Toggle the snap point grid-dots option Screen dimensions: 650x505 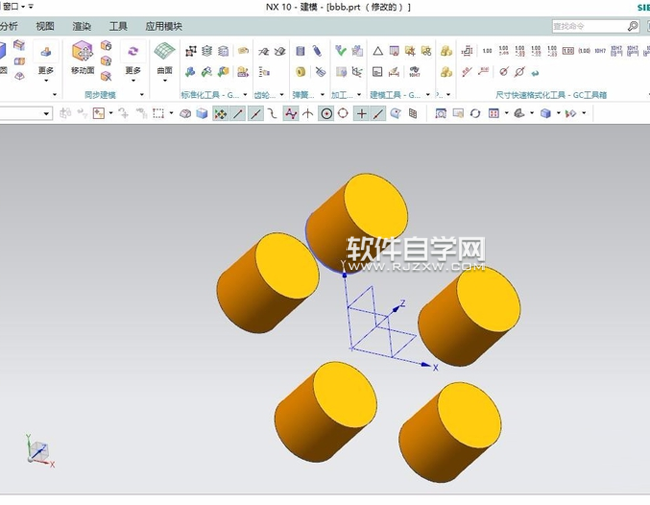pos(220,113)
